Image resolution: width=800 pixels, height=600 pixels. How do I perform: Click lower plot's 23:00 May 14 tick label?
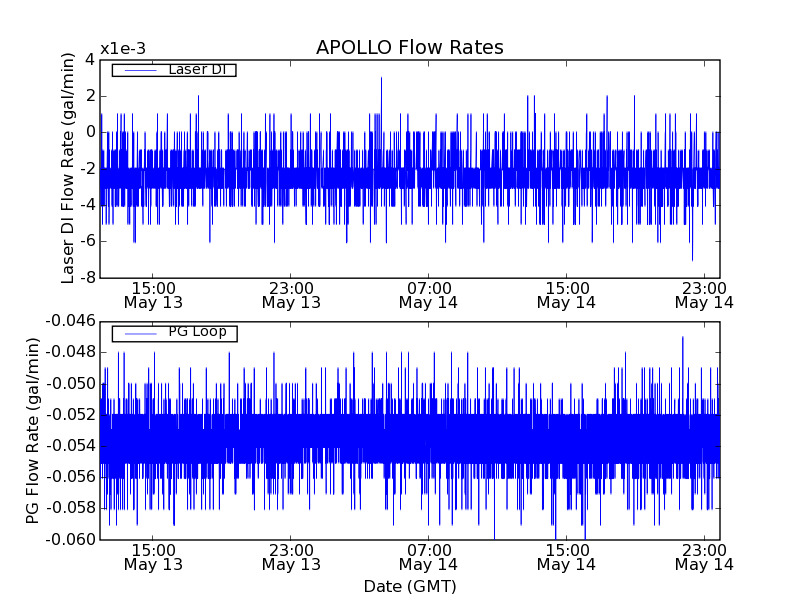coord(703,556)
